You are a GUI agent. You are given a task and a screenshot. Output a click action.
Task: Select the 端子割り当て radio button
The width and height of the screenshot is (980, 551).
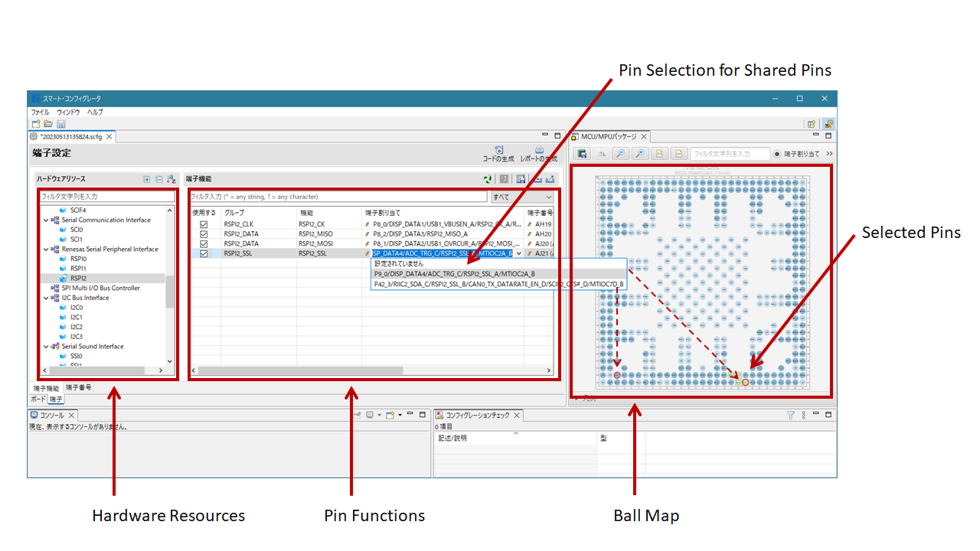[776, 154]
